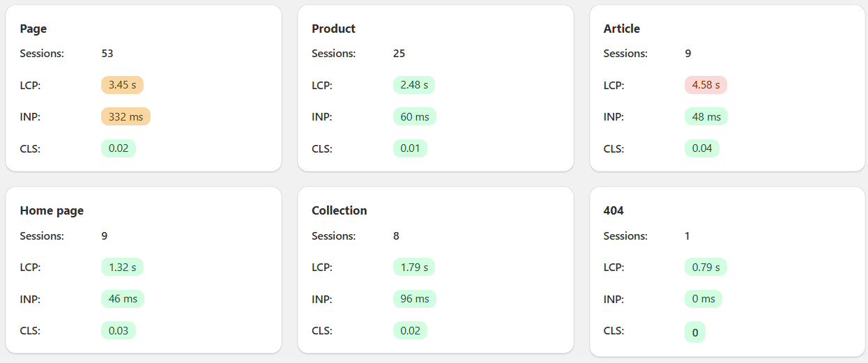Image resolution: width=868 pixels, height=363 pixels.
Task: Click the red 4.58 s Article LCP badge
Action: [706, 85]
